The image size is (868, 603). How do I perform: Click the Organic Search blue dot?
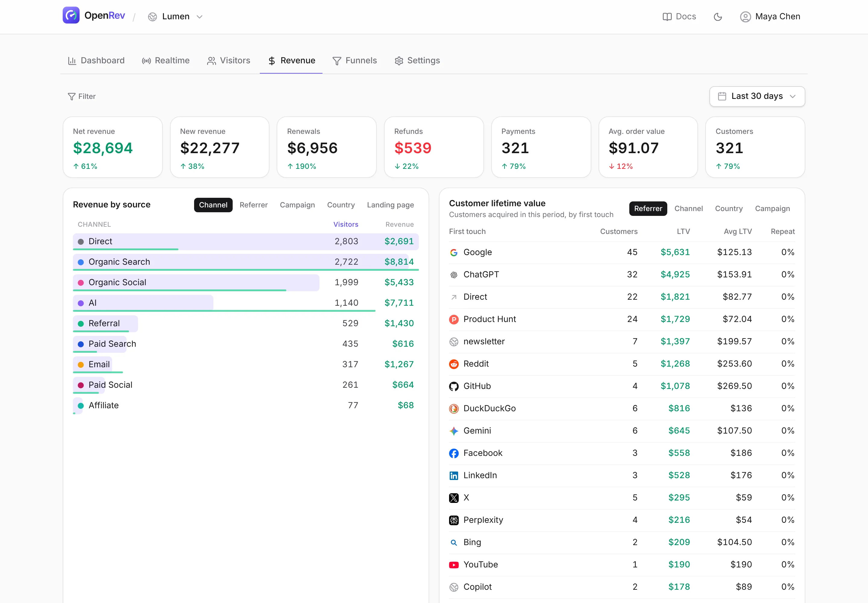click(80, 262)
